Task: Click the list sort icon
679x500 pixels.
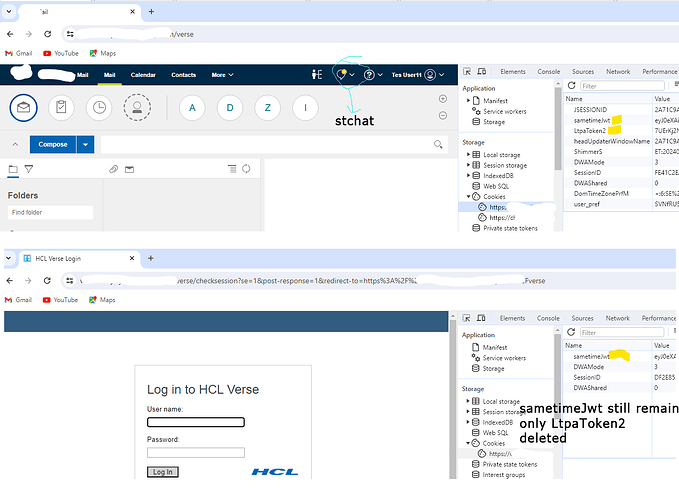Action: click(232, 169)
